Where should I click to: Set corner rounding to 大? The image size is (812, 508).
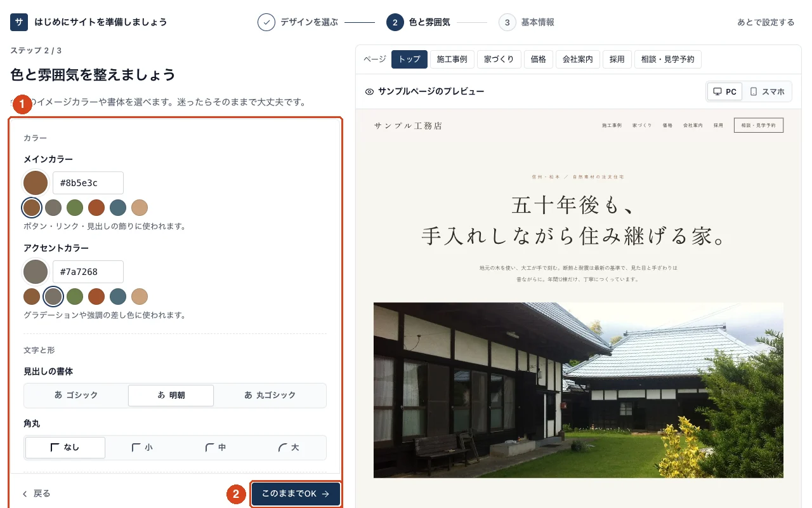289,447
